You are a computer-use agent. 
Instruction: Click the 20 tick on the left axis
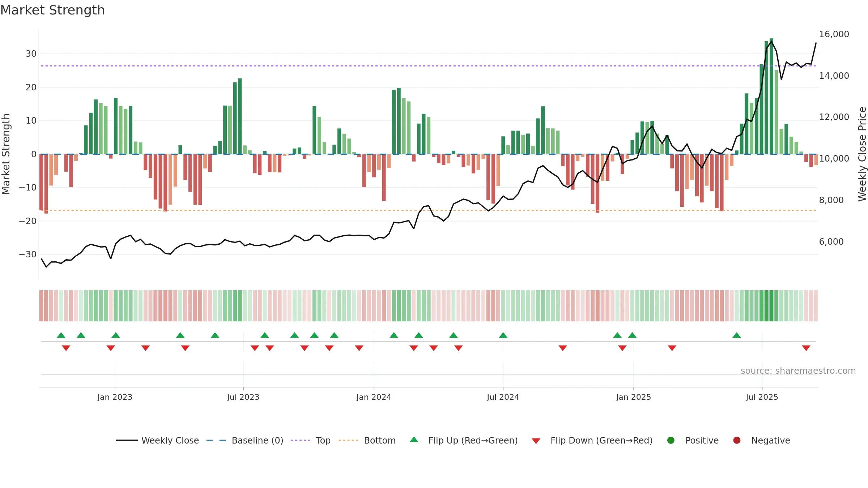[x=31, y=87]
